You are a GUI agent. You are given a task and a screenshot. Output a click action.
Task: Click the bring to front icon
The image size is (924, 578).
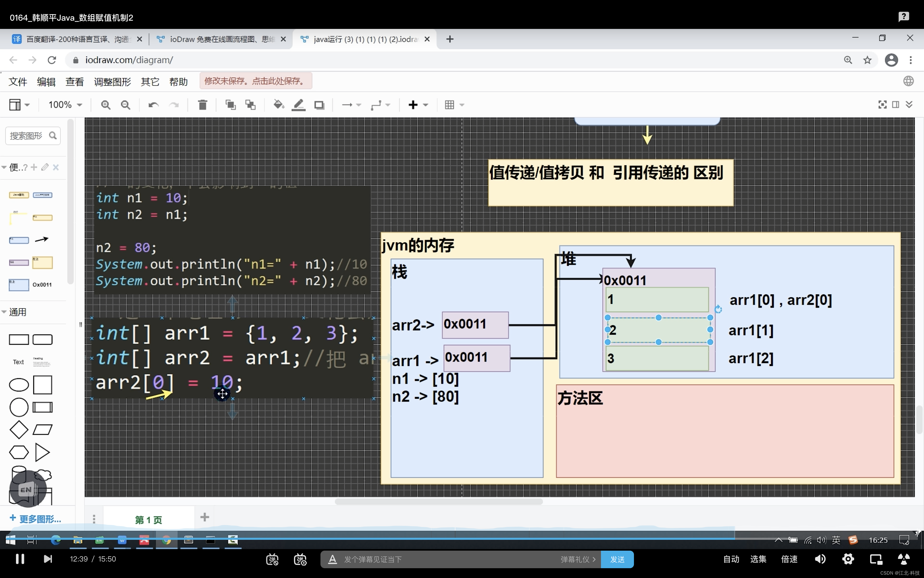[231, 105]
